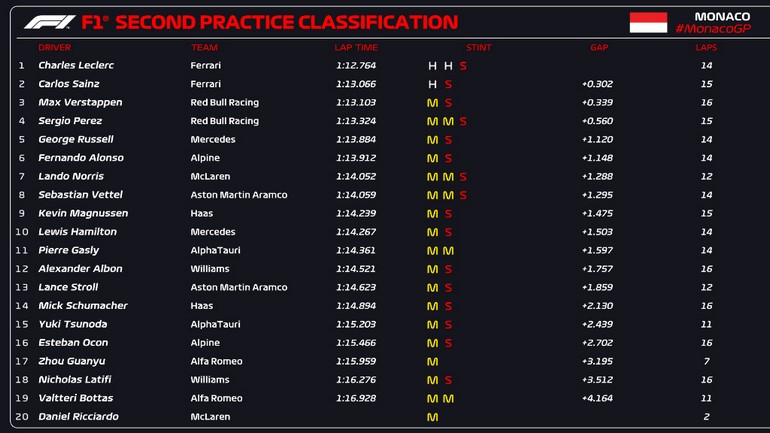Click on Lewis Hamilton's name

77,232
